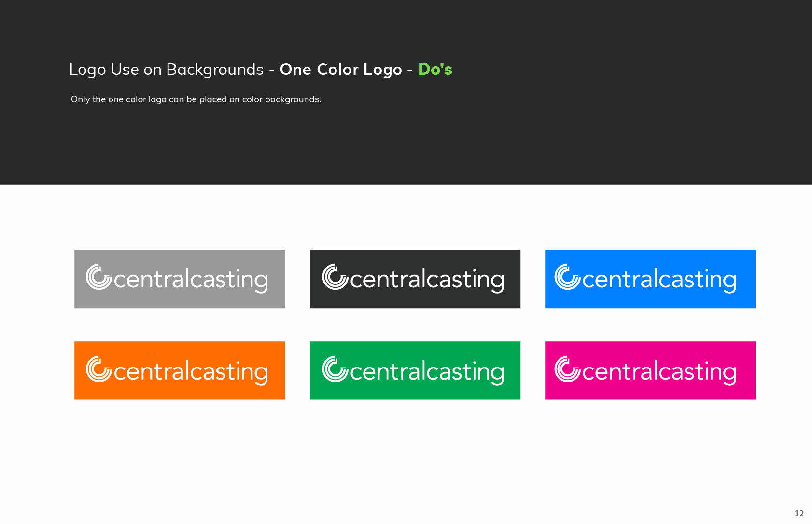Select the centralcasting wordmark on green background
Image resolution: width=812 pixels, height=524 pixels.
coord(427,372)
